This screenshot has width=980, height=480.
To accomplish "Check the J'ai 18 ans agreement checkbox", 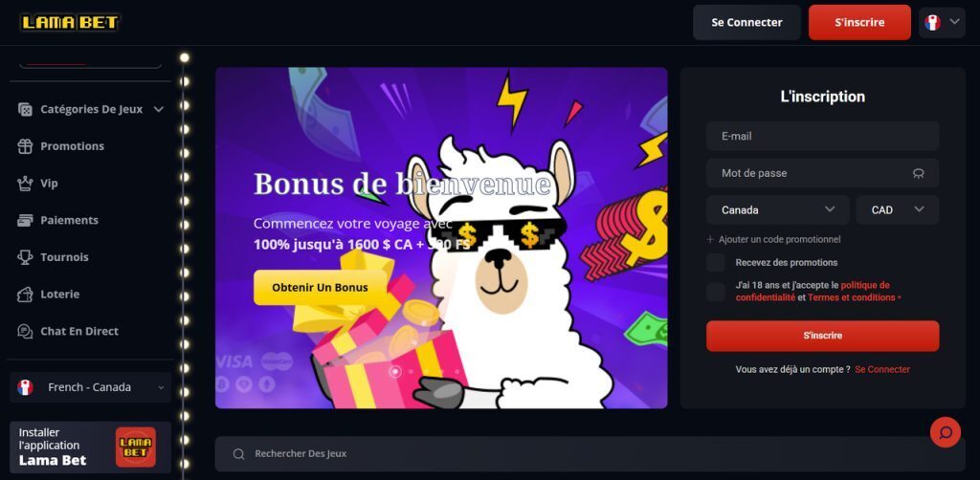I will pyautogui.click(x=716, y=292).
